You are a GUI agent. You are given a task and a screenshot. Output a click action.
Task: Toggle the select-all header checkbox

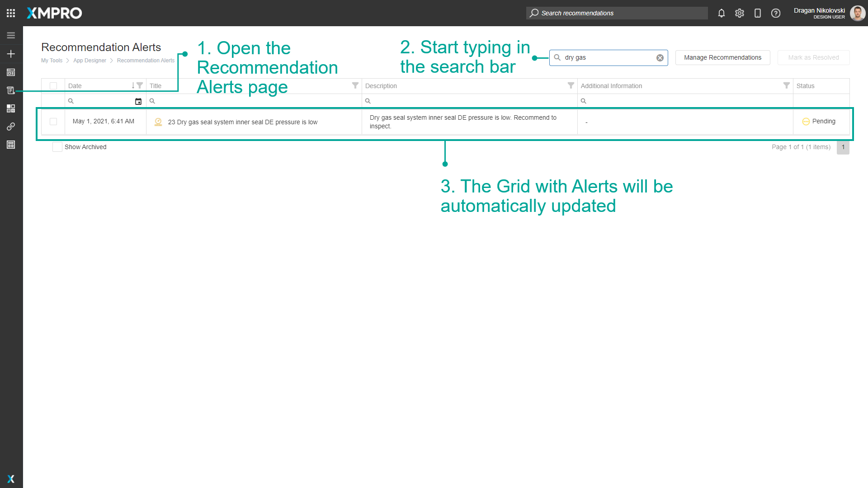click(x=53, y=86)
